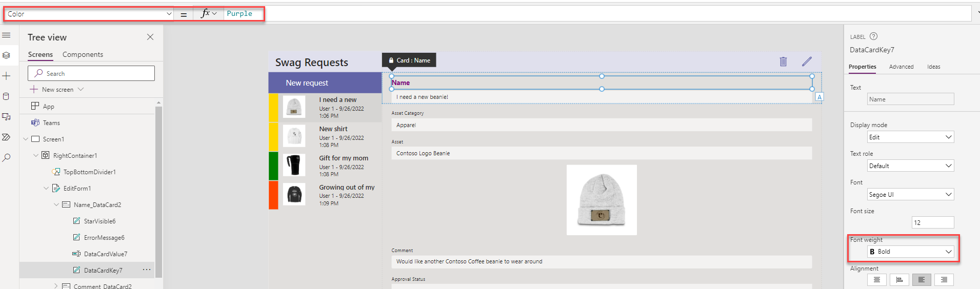Edit the request with pencil icon
Viewport: 980px width, 289px height.
point(807,61)
